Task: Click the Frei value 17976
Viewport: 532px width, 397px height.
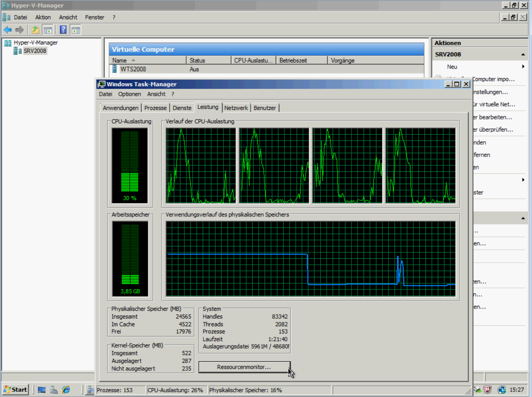Action: click(183, 331)
